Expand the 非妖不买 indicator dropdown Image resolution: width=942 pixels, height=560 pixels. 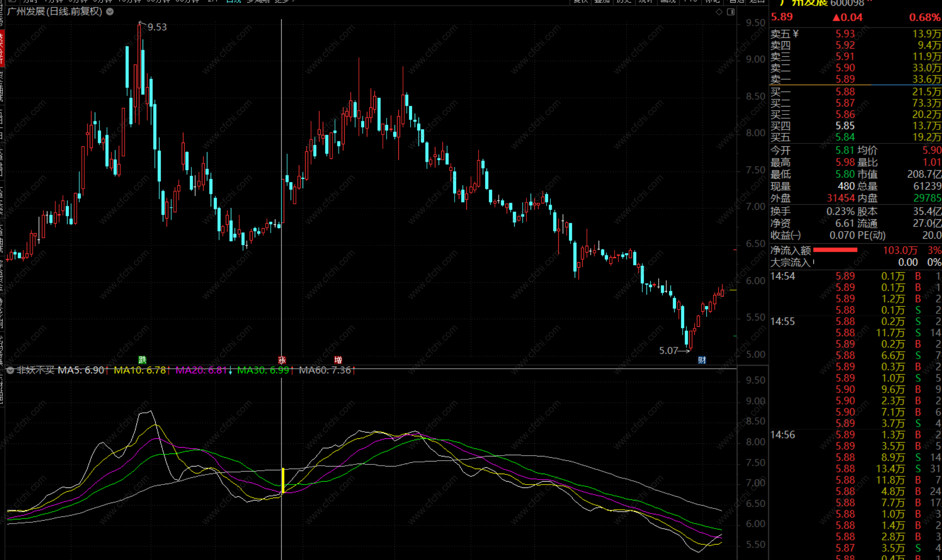click(x=10, y=370)
